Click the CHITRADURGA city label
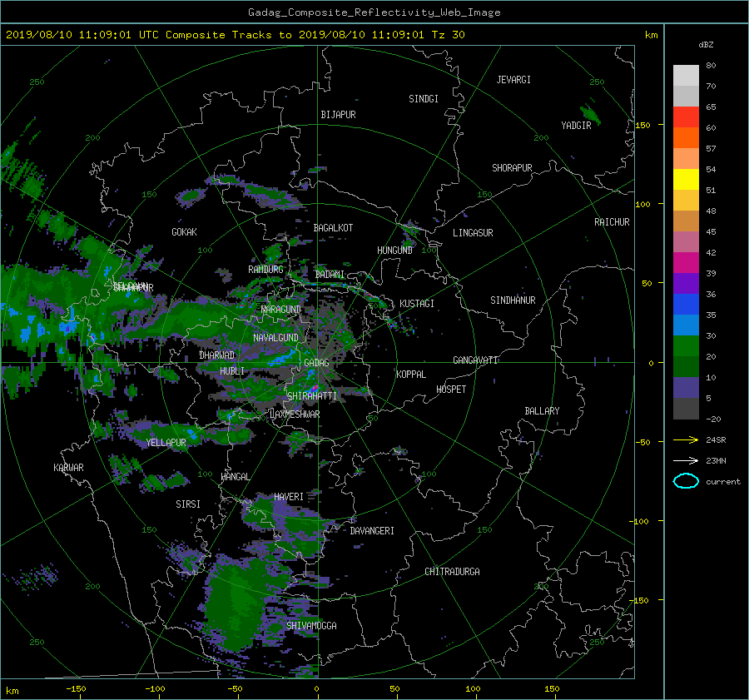Viewport: 749px width, 700px height. pyautogui.click(x=452, y=572)
